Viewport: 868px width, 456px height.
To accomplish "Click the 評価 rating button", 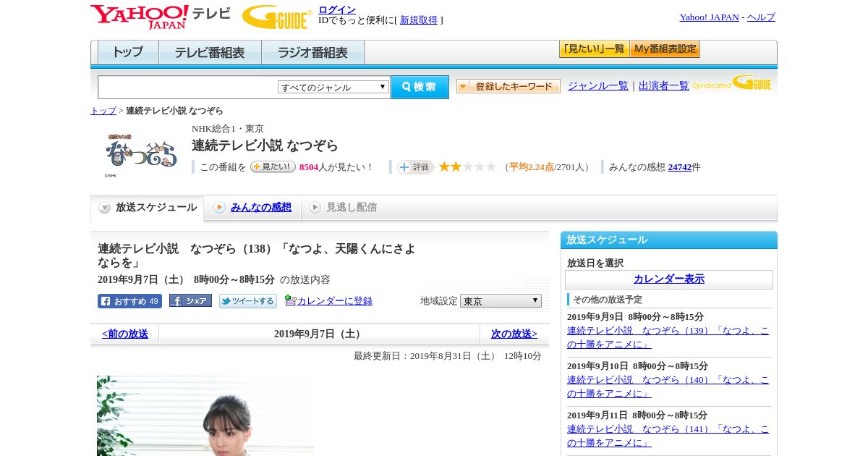I will (x=415, y=167).
